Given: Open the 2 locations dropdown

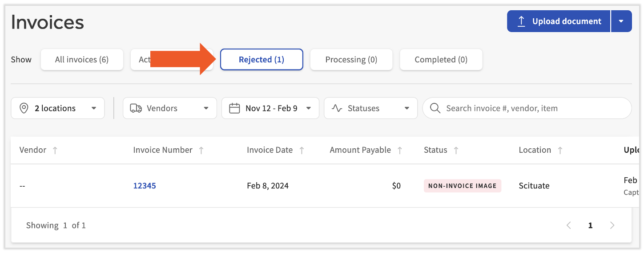Looking at the screenshot, I should coord(58,108).
